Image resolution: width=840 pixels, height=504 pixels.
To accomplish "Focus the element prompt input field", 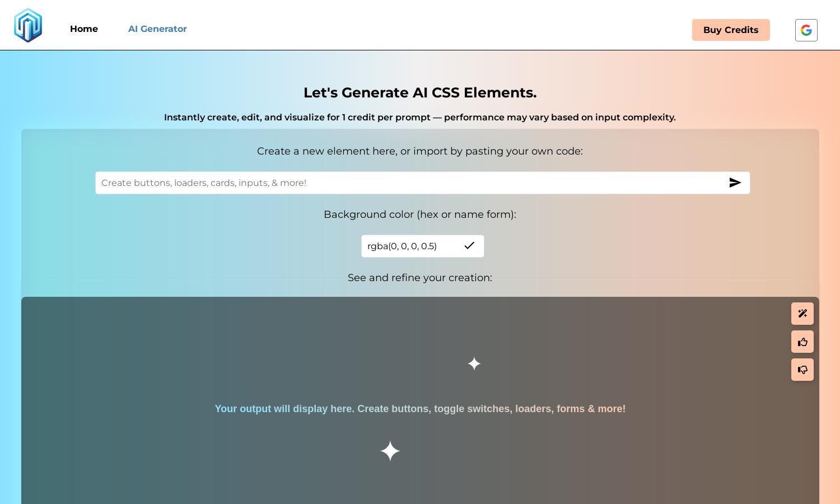I will pos(410,183).
